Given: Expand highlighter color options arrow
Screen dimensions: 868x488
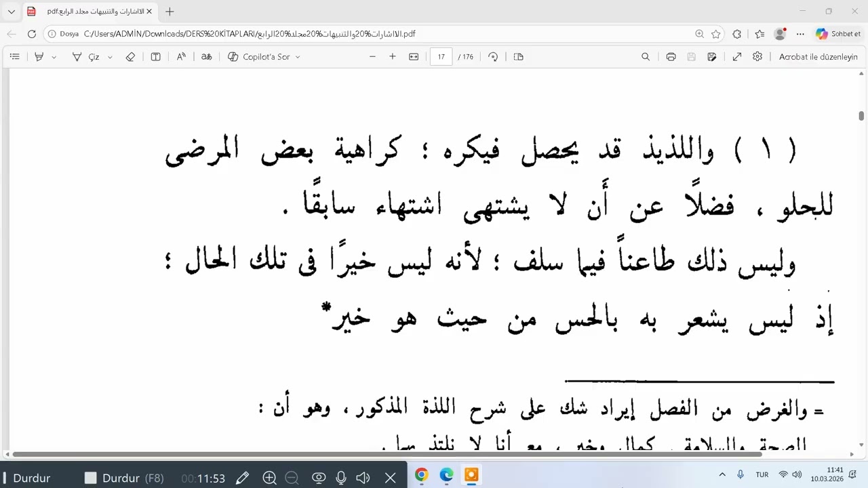Looking at the screenshot, I should 54,57.
